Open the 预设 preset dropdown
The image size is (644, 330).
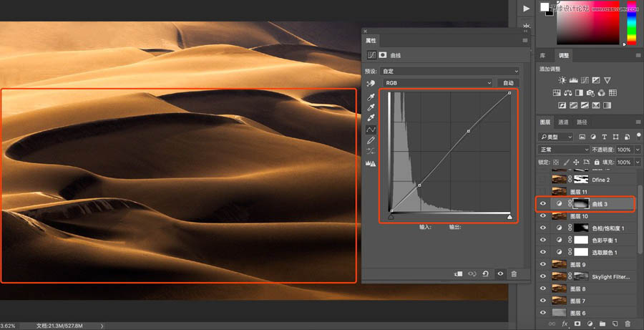[x=449, y=71]
